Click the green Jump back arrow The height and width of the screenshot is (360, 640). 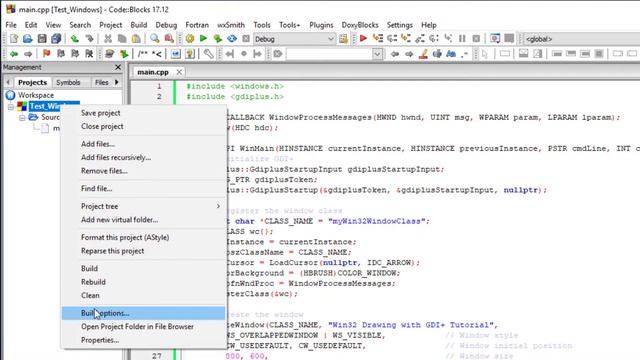[14, 54]
